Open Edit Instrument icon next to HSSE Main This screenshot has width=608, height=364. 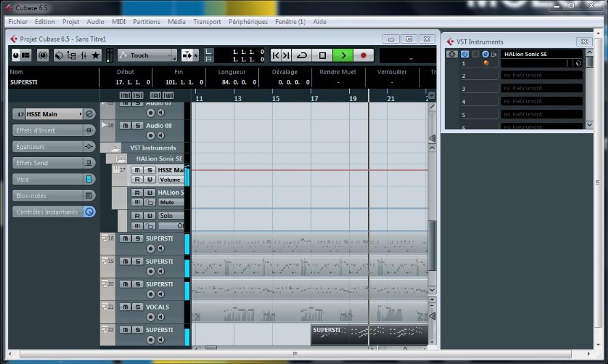tap(89, 114)
